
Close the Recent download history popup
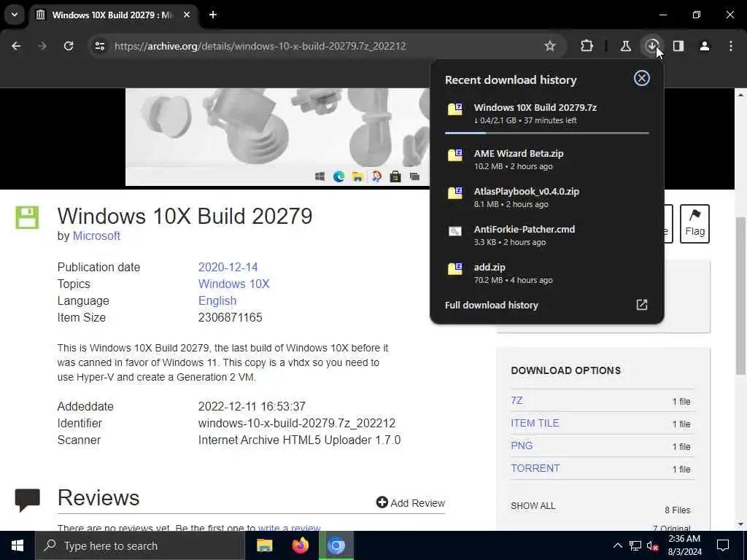click(x=642, y=78)
